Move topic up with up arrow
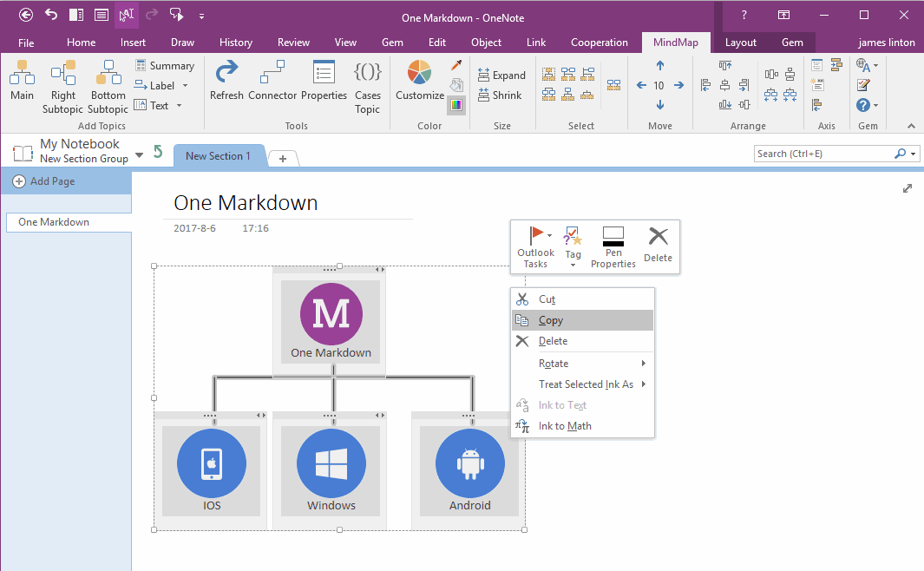Viewport: 924px width, 571px height. [x=660, y=65]
